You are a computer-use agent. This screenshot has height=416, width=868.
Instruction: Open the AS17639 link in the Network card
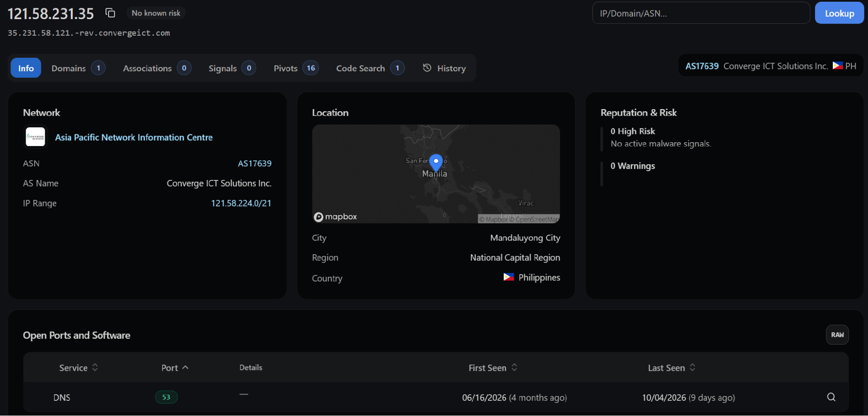254,163
